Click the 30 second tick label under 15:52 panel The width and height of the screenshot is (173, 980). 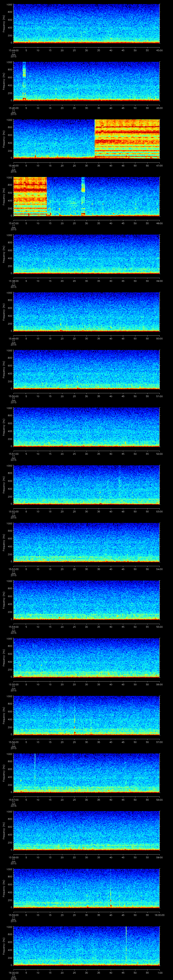point(86,512)
